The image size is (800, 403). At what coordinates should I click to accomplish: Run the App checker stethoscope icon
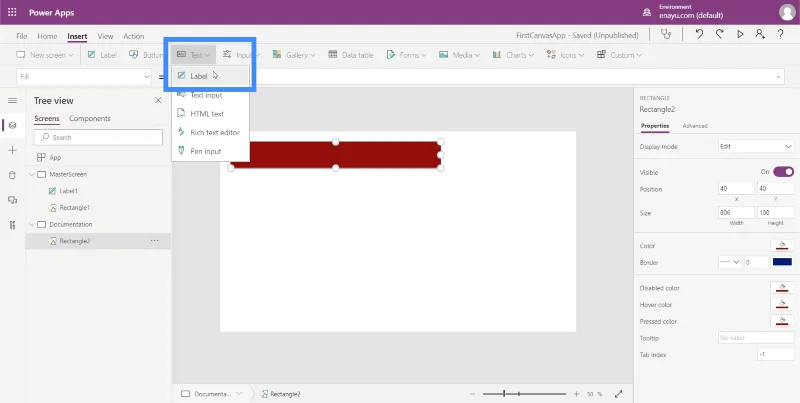666,34
